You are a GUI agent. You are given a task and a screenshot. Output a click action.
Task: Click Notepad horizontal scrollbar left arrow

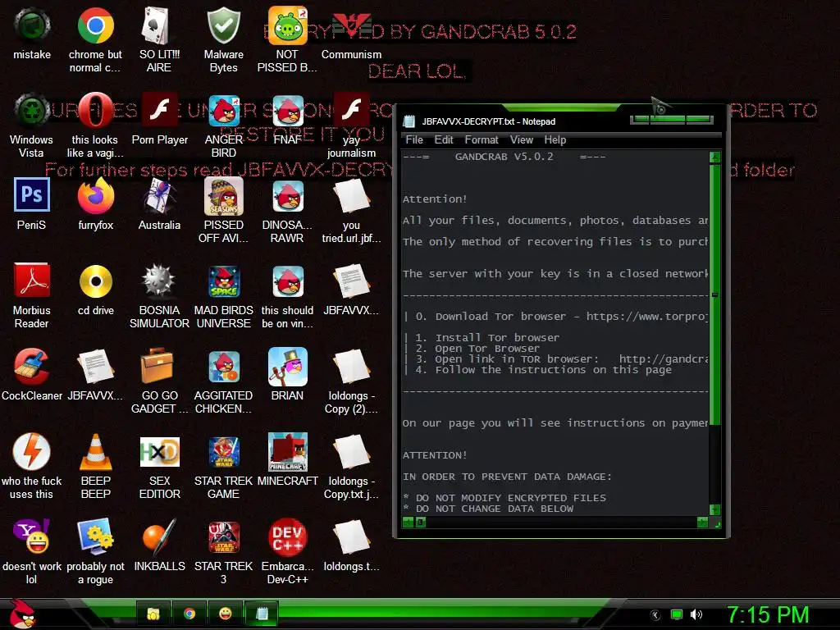pyautogui.click(x=408, y=522)
